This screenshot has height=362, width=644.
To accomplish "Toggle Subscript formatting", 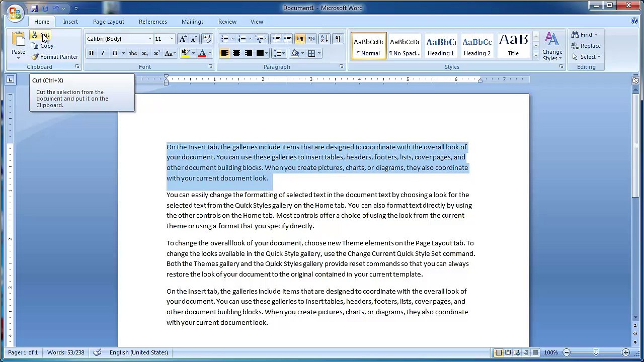I will pos(145,53).
